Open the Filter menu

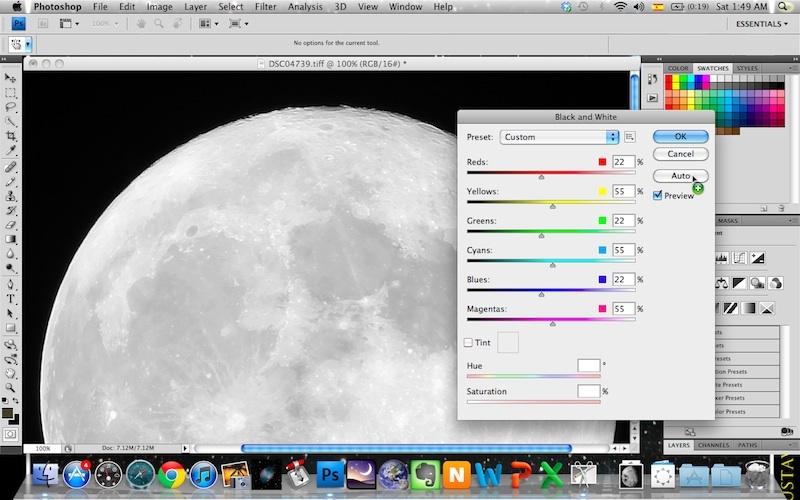265,6
